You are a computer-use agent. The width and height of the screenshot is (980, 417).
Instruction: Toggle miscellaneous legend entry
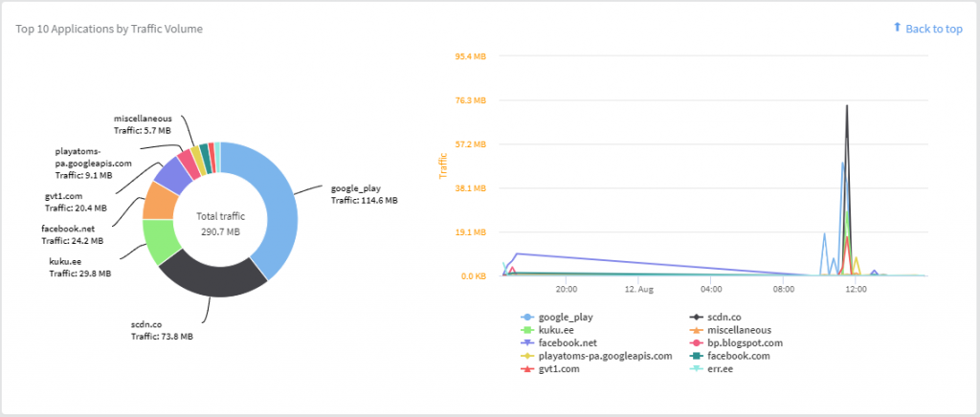click(743, 329)
